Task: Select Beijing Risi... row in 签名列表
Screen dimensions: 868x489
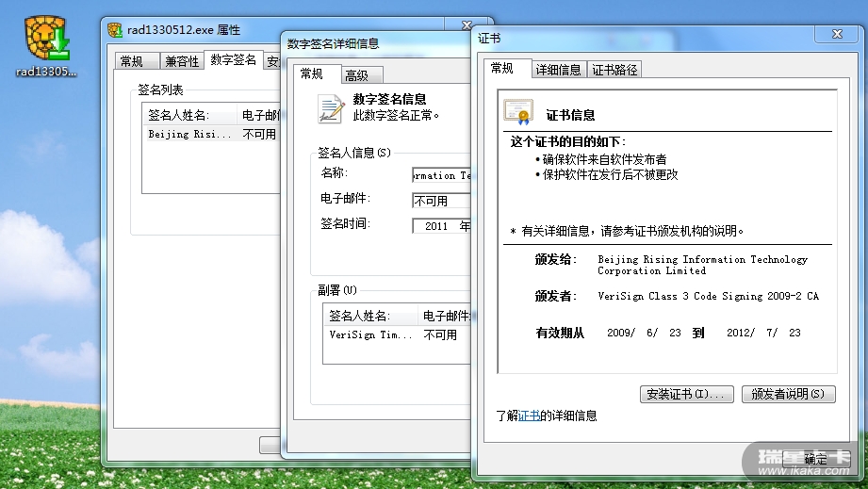Action: pos(211,134)
